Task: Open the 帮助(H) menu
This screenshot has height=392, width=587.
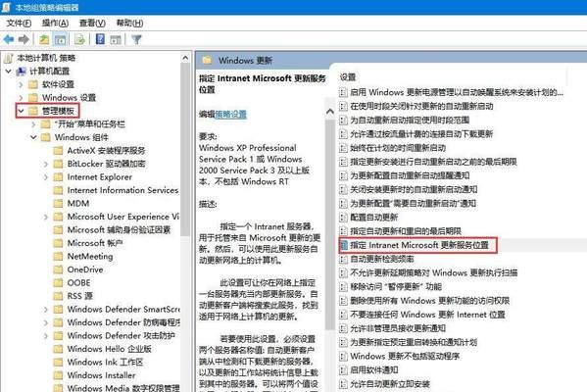Action: (129, 24)
